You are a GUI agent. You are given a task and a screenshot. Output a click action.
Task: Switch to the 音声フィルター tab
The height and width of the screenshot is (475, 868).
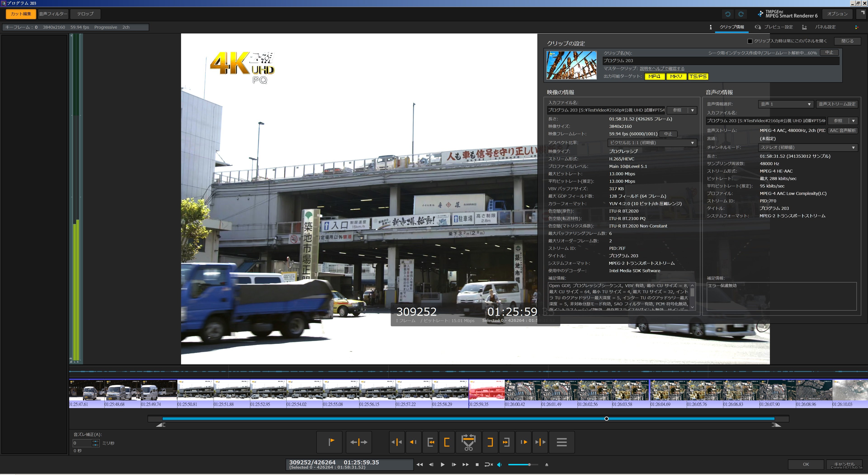point(53,14)
